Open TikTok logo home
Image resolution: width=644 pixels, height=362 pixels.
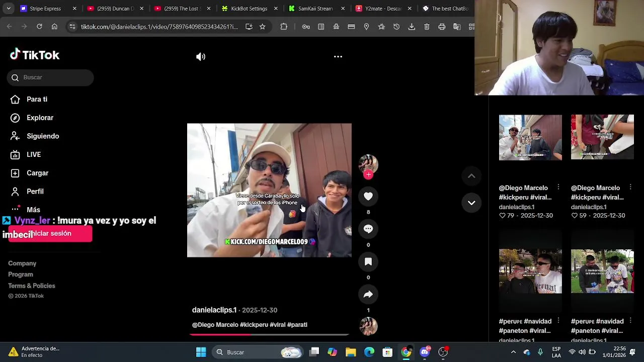coord(35,55)
